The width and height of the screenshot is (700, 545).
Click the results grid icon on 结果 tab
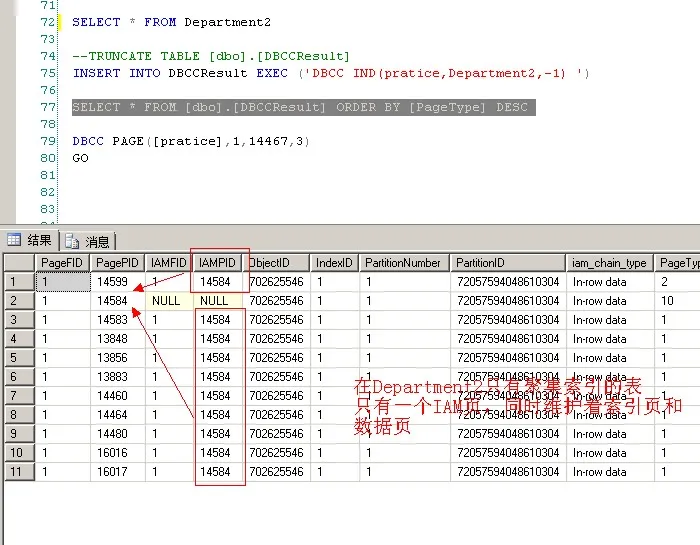[14, 240]
